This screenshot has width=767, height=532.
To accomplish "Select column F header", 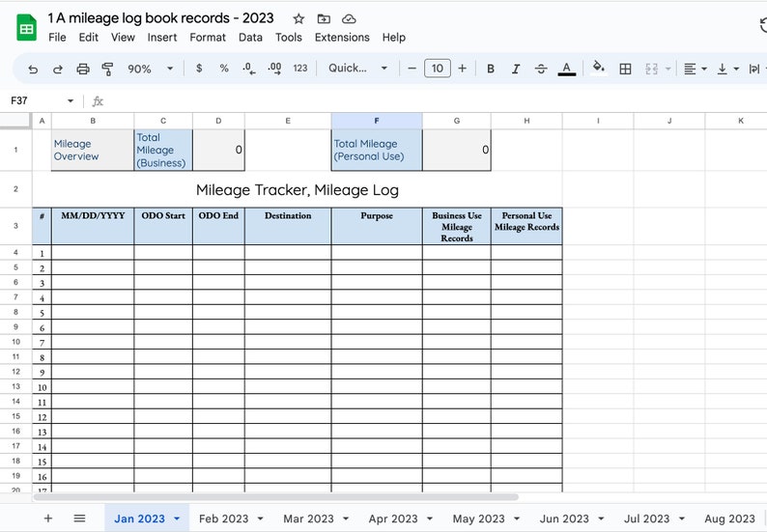I will (377, 121).
